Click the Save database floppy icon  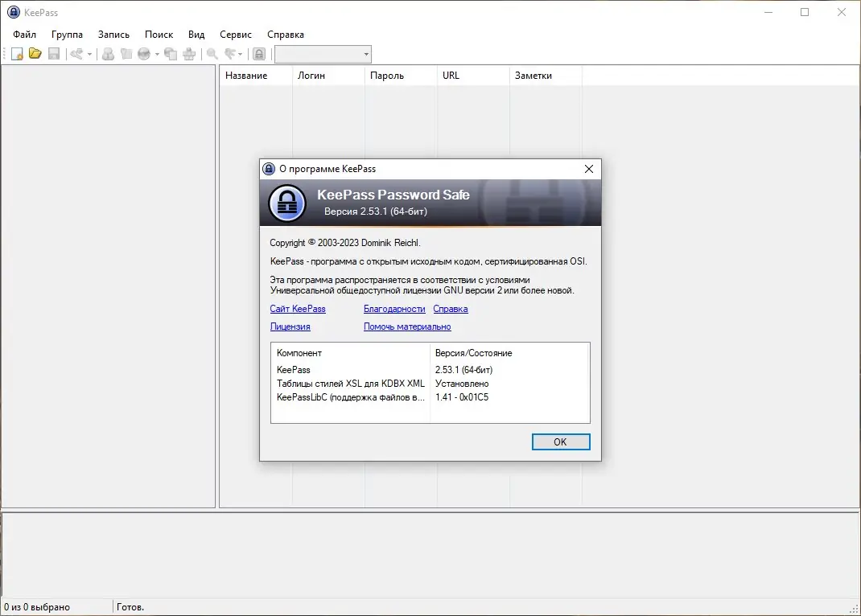54,54
